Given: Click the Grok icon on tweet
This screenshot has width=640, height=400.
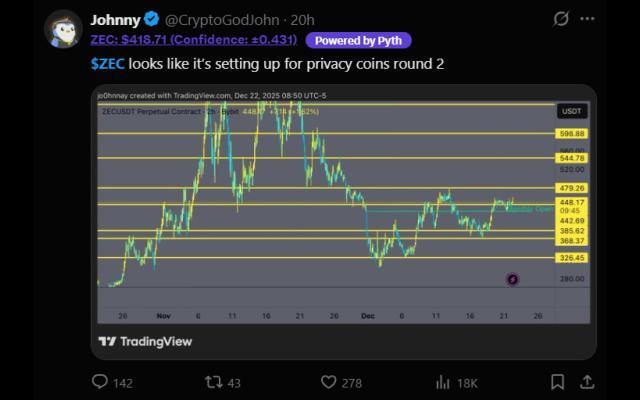Looking at the screenshot, I should point(561,19).
